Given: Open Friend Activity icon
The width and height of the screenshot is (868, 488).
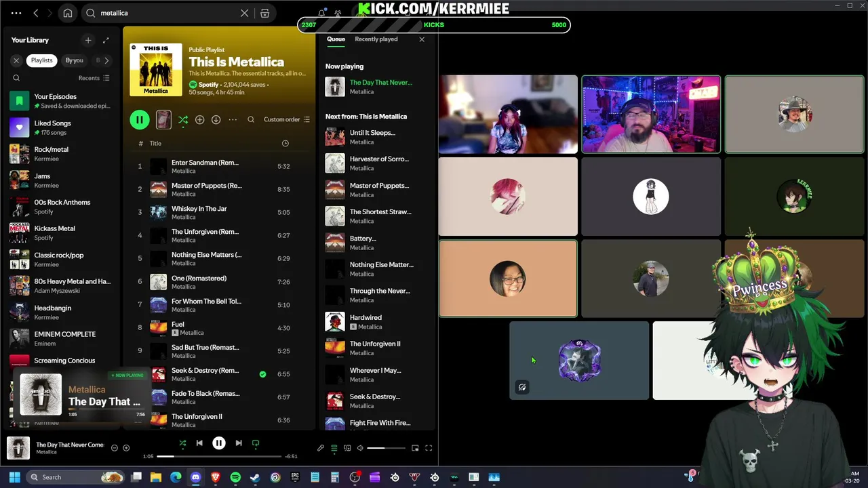Looking at the screenshot, I should tap(338, 13).
